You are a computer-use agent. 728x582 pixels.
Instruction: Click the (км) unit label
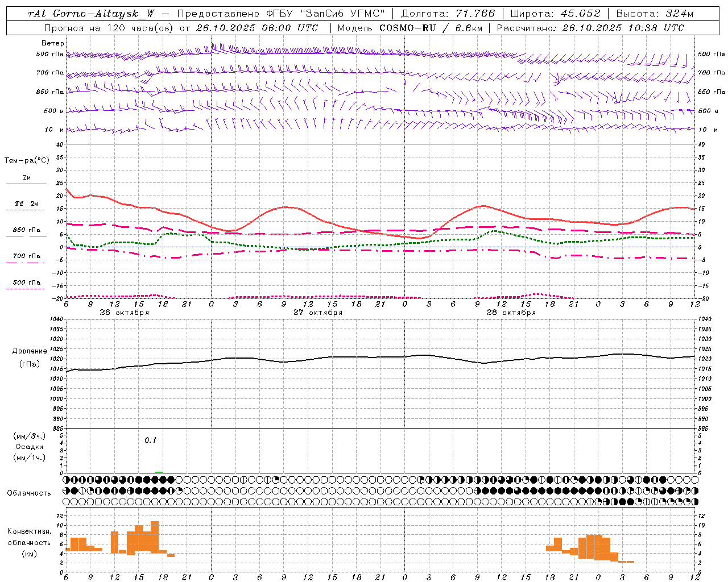point(30,553)
